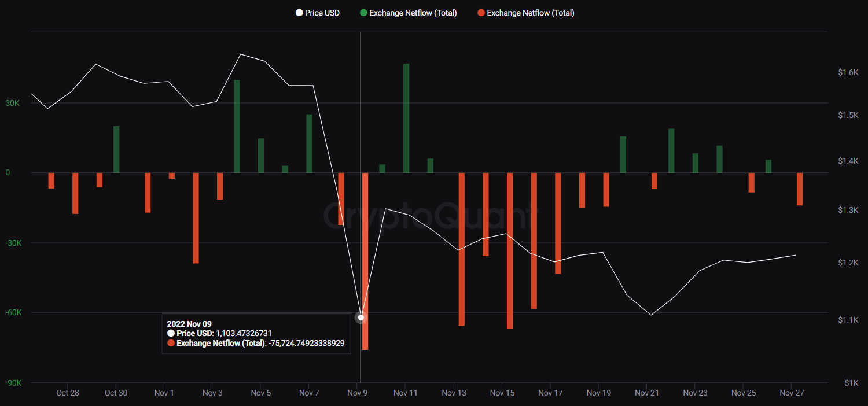Image resolution: width=868 pixels, height=406 pixels.
Task: Click the "Oct 28" x-axis label
Action: tap(68, 393)
